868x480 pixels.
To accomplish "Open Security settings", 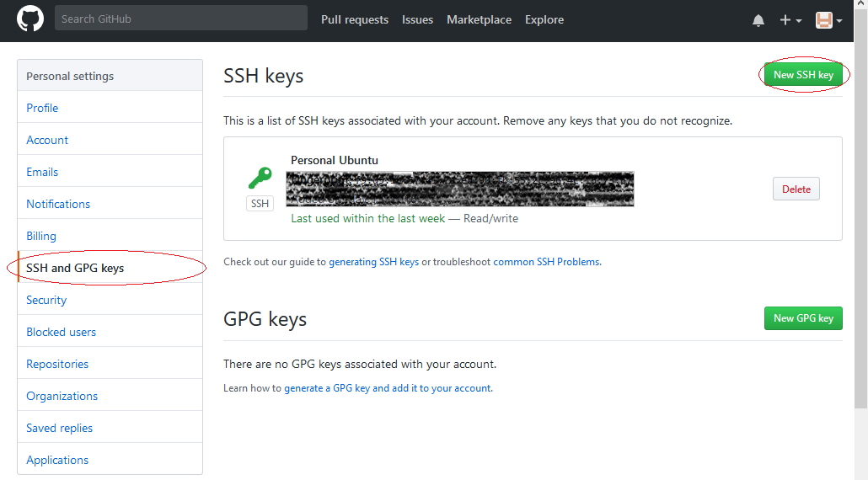I will click(x=110, y=300).
